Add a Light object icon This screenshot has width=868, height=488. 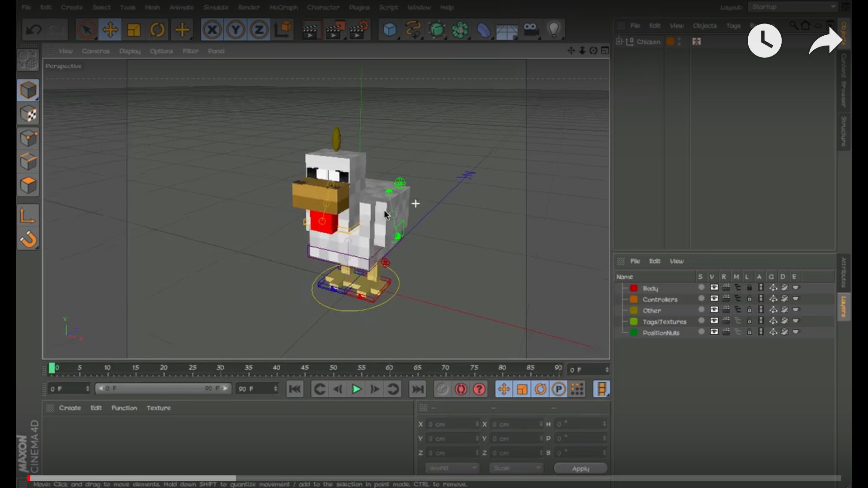[x=554, y=30]
